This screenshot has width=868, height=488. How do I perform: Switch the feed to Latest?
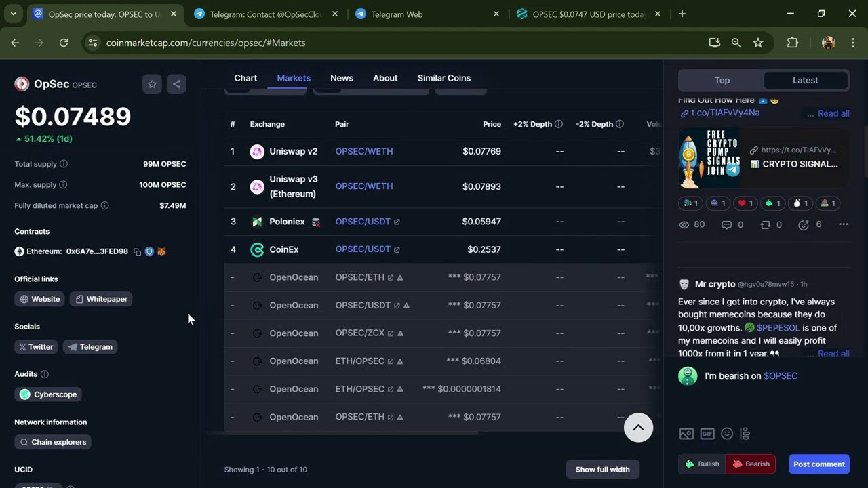pos(806,80)
